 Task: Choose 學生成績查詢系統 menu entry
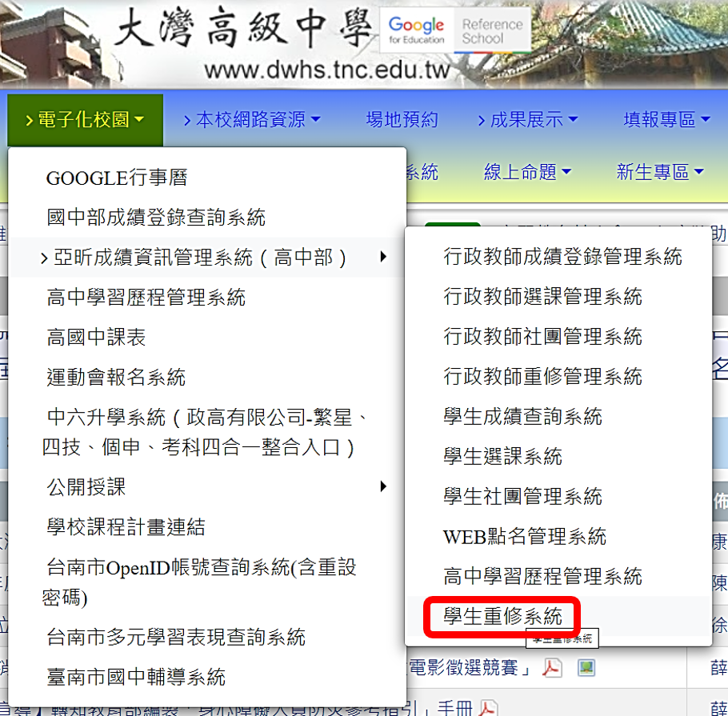[522, 417]
